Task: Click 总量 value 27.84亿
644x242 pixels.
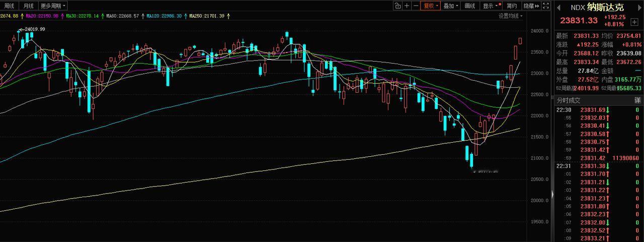Action: (588, 71)
